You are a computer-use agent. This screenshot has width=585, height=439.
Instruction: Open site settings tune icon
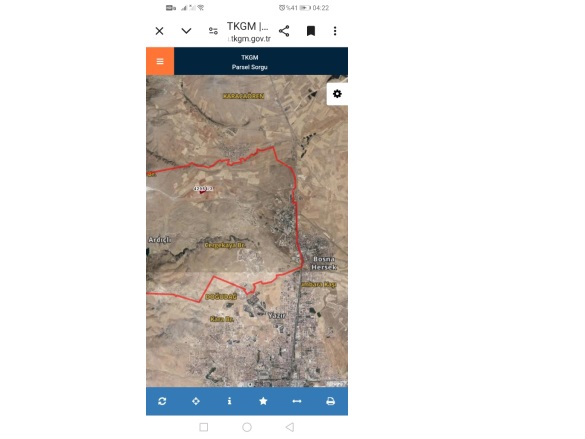pyautogui.click(x=213, y=31)
